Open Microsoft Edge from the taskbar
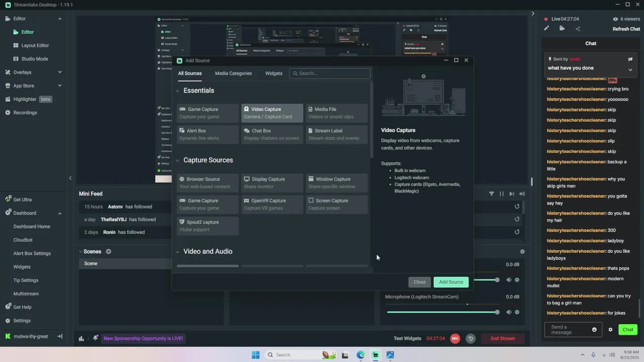Viewport: 644px width, 362px height. (x=360, y=355)
